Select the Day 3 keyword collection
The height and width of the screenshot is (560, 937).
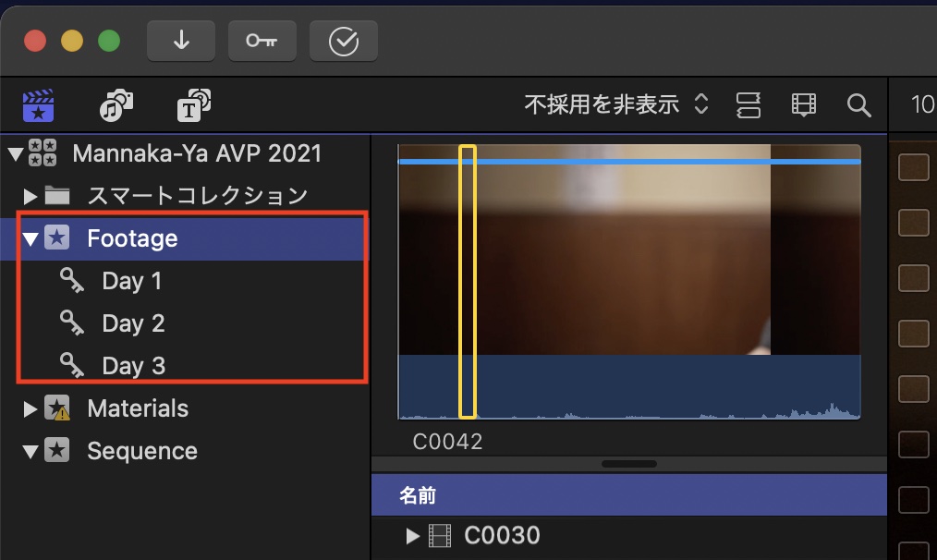coord(133,366)
